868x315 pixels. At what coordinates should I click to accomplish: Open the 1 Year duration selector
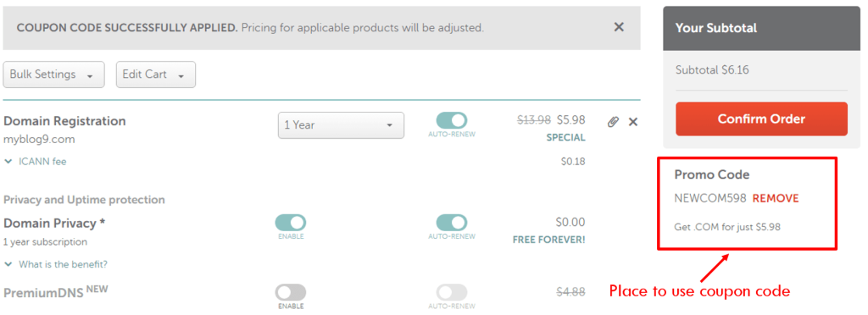[x=341, y=124]
